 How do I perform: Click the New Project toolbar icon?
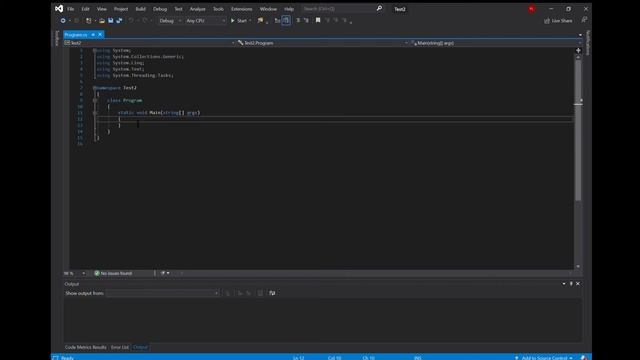point(89,20)
